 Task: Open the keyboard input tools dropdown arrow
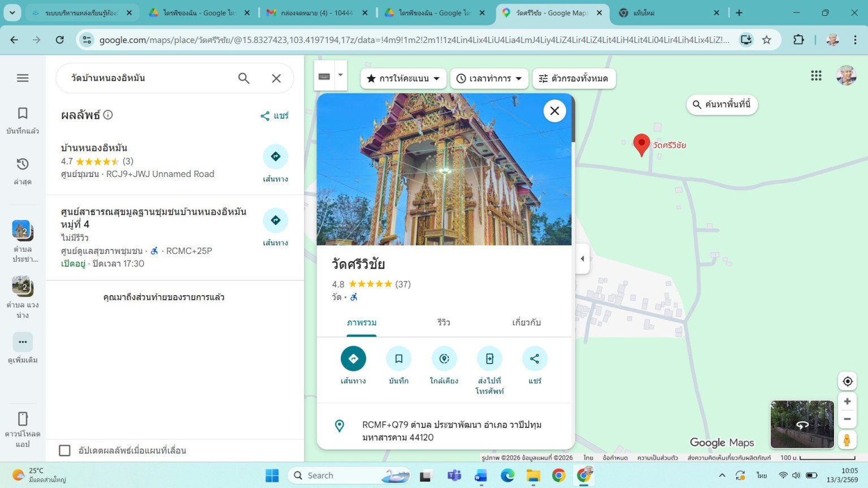(340, 75)
